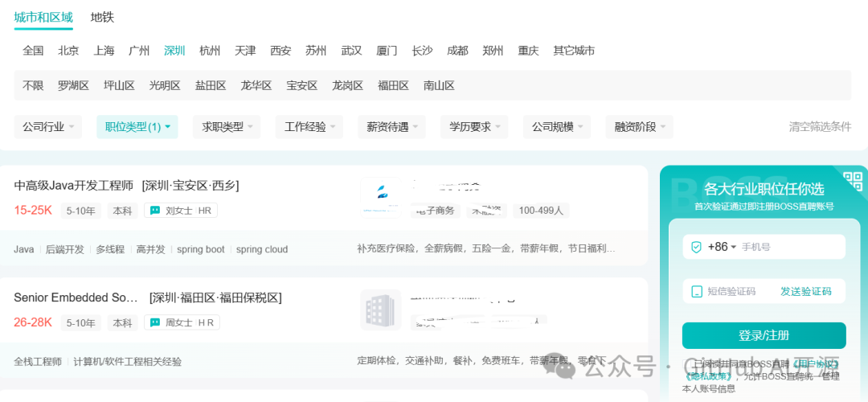Click the 高并发 skill tag
The image size is (868, 402).
click(151, 250)
